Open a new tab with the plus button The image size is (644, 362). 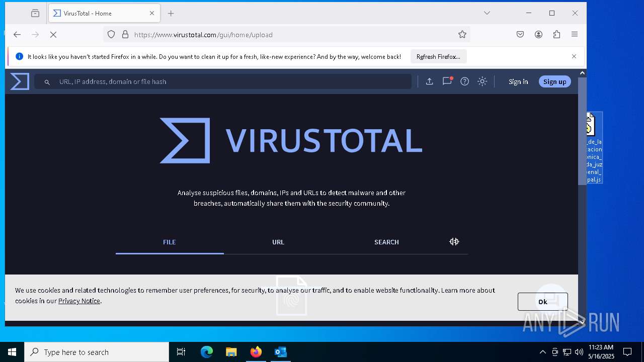tap(171, 14)
